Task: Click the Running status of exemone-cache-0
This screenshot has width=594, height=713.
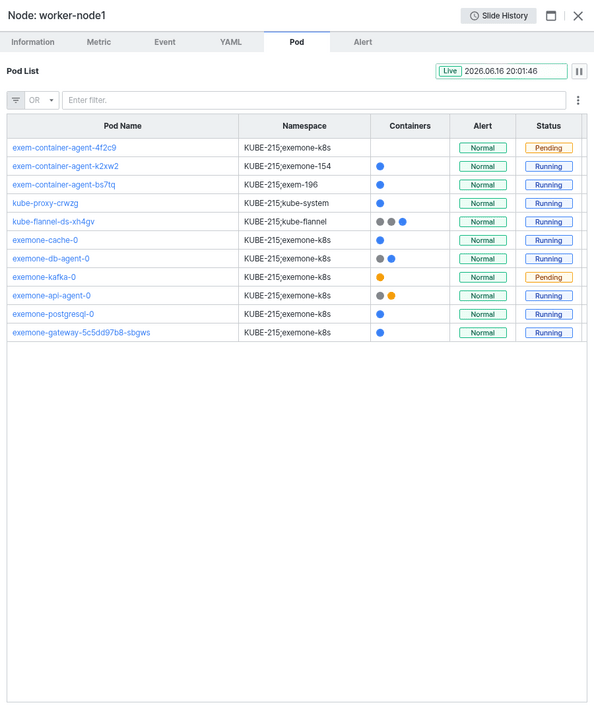Action: click(x=549, y=240)
